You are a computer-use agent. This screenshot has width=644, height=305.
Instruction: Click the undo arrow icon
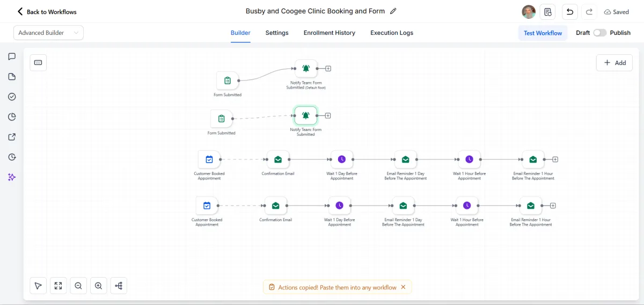(x=570, y=12)
